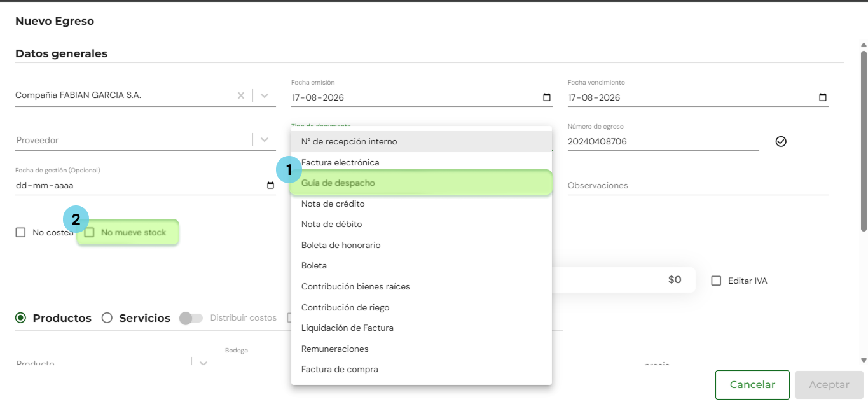Viewport: 868px width, 404px height.
Task: Choose Contribución bienes raíces option
Action: (421, 286)
